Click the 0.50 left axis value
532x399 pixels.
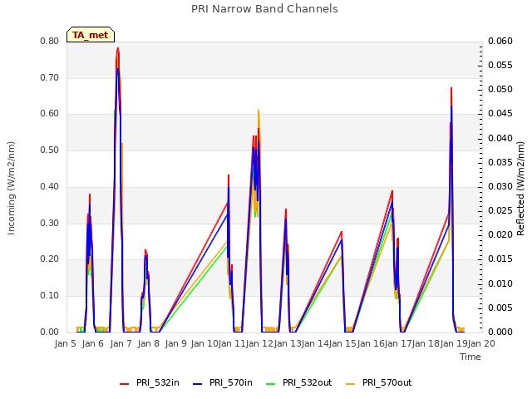click(x=50, y=150)
